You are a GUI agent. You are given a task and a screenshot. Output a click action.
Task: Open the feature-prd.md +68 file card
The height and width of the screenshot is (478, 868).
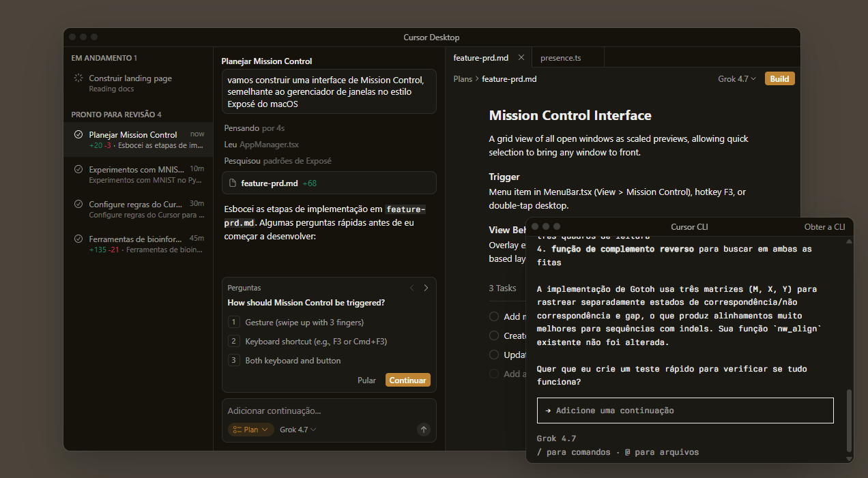329,183
